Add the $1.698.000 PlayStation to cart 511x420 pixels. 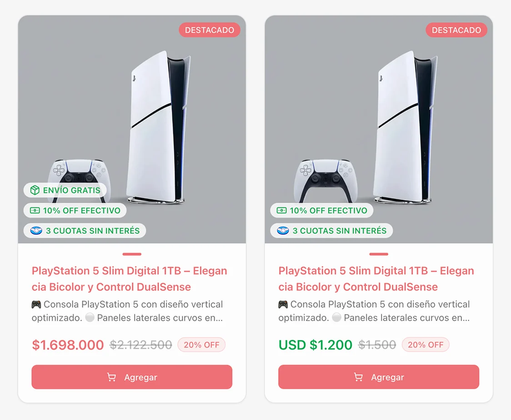point(132,377)
